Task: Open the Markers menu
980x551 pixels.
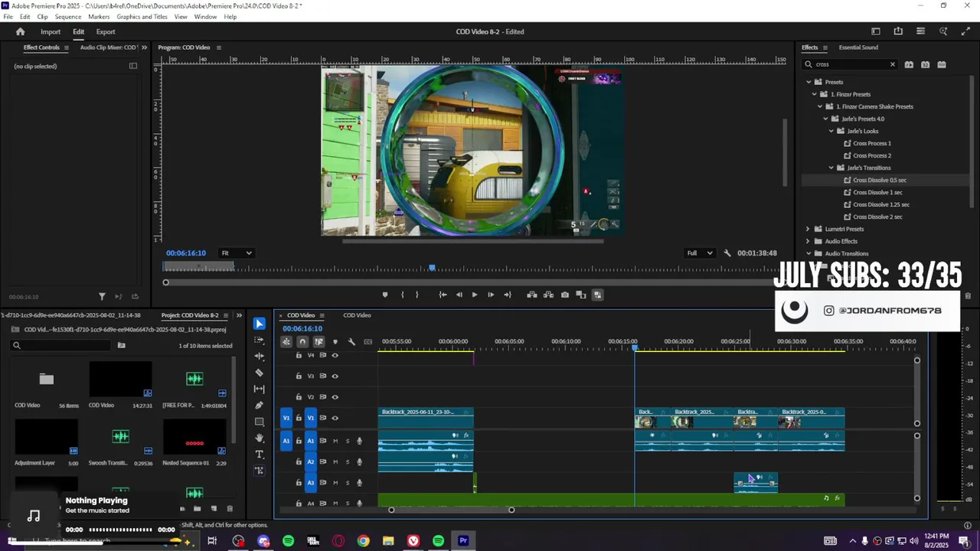Action: [99, 17]
